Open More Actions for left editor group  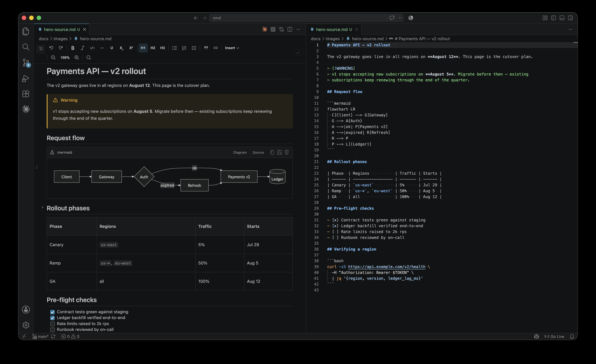tap(298, 29)
